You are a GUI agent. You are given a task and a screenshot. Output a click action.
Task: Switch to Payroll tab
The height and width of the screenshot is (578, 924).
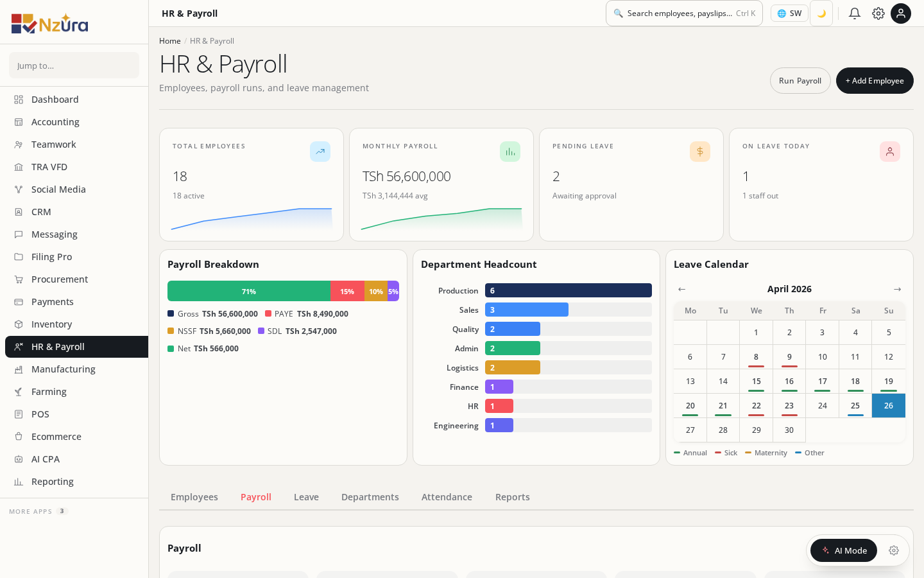point(256,497)
